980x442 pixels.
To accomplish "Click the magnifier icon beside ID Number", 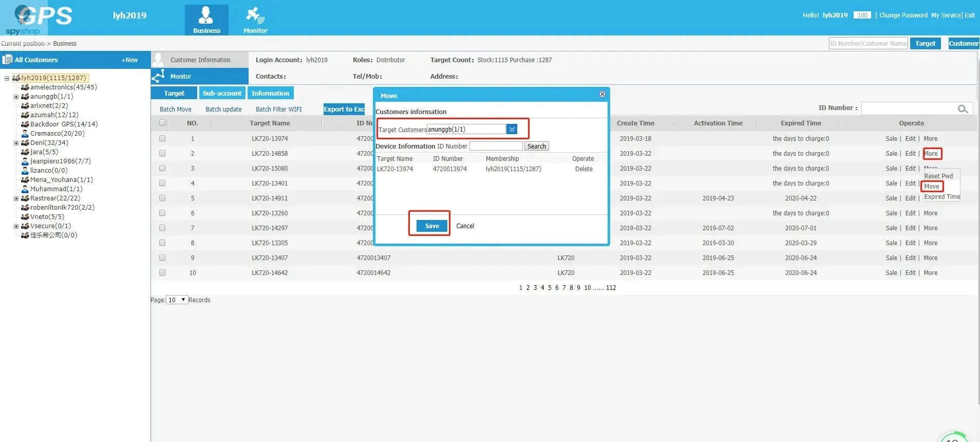I will click(x=963, y=108).
